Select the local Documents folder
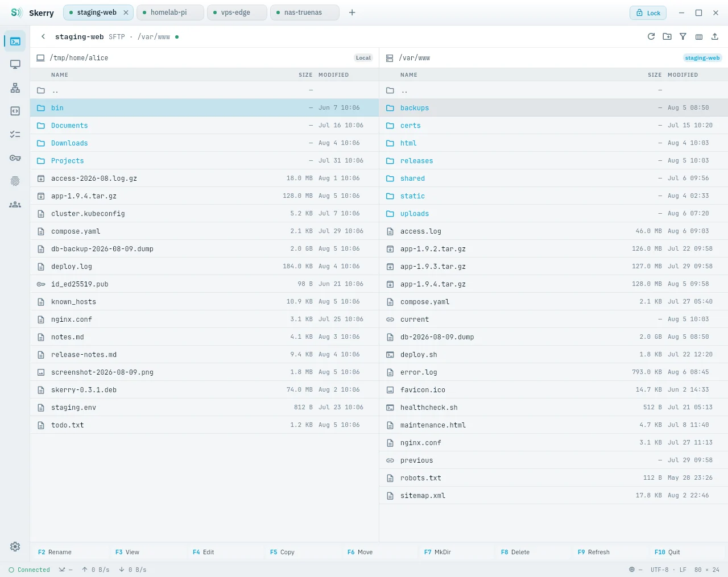Viewport: 728px width, 577px height. [204, 126]
